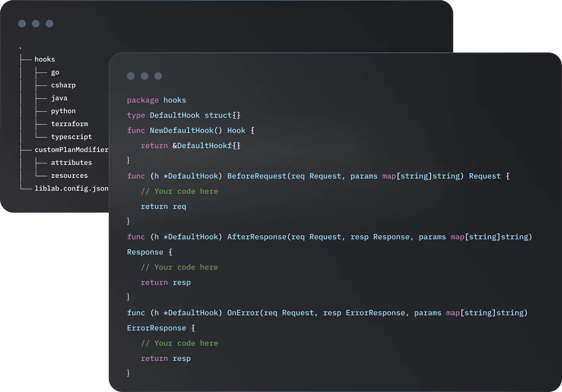Click the third window dot on code editor window
The width and height of the screenshot is (562, 392).
(x=158, y=76)
